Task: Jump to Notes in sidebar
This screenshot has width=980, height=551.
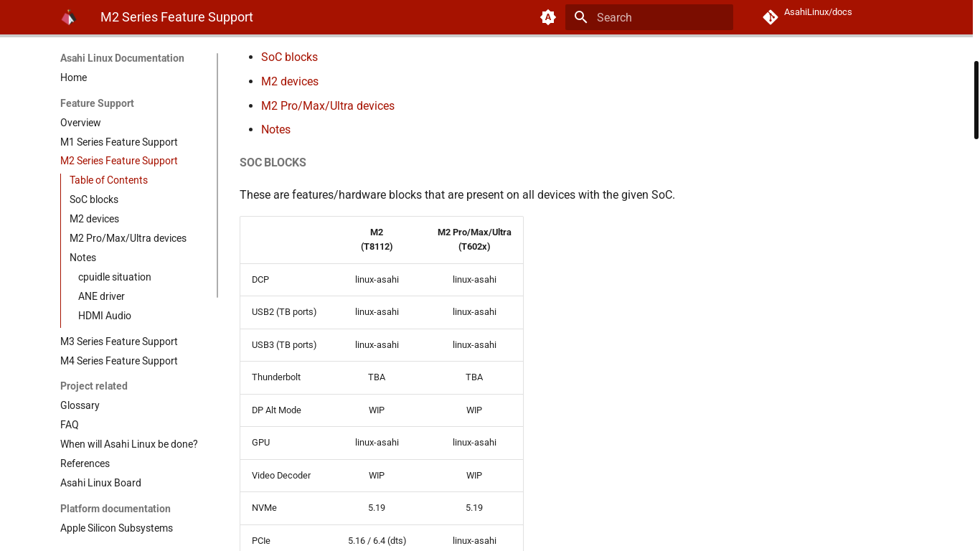Action: pos(83,258)
